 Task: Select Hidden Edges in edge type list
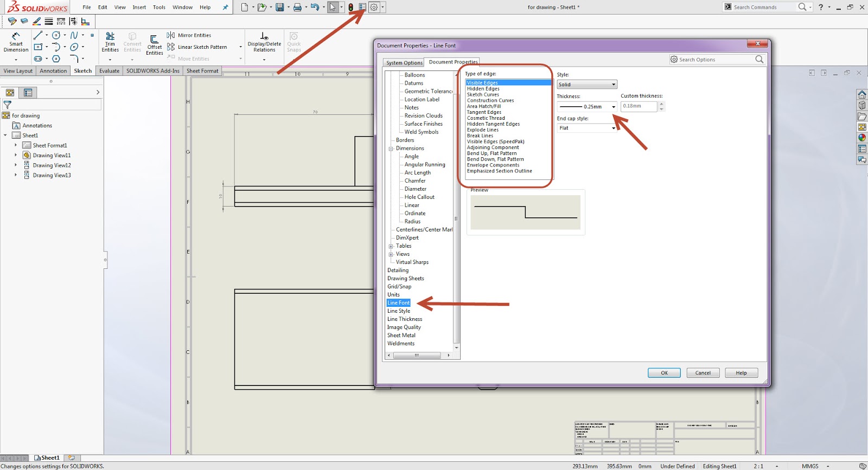tap(483, 88)
